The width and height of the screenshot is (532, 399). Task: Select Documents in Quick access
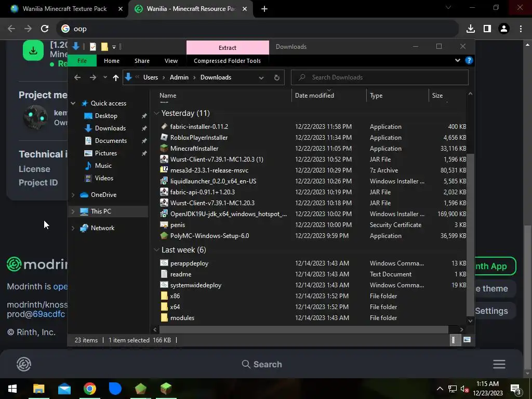(111, 140)
